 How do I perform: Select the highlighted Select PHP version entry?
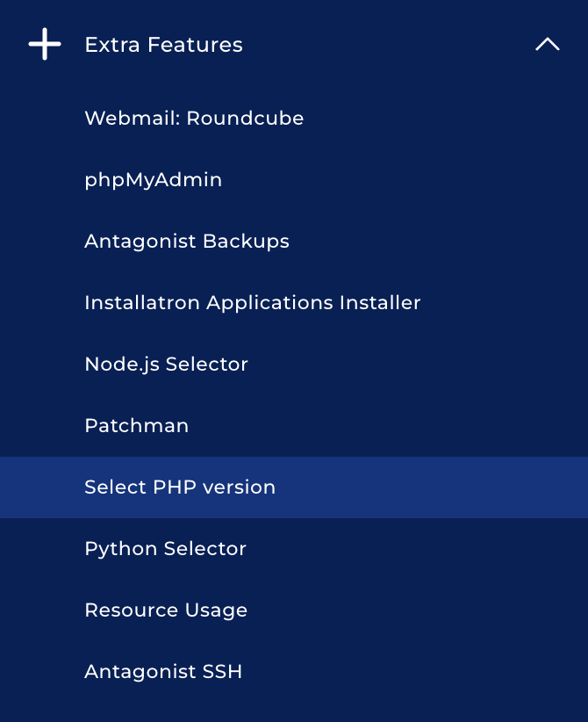click(180, 487)
